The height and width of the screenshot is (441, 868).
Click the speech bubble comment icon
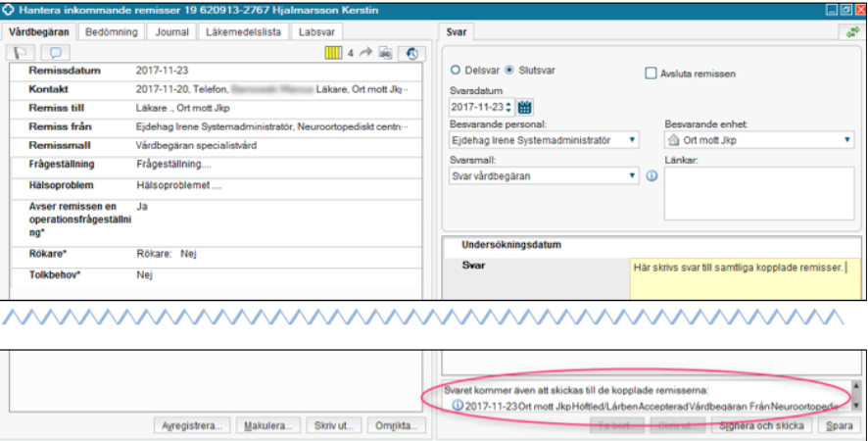[x=55, y=53]
